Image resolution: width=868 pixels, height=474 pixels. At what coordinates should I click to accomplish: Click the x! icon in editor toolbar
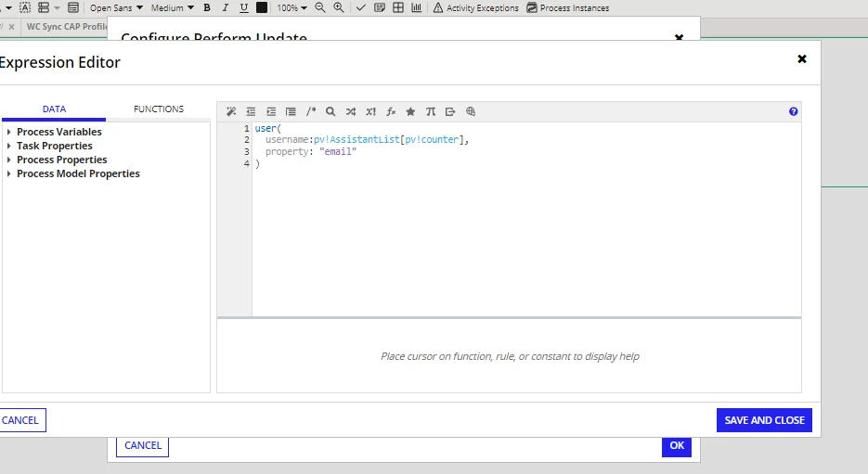pyautogui.click(x=370, y=111)
